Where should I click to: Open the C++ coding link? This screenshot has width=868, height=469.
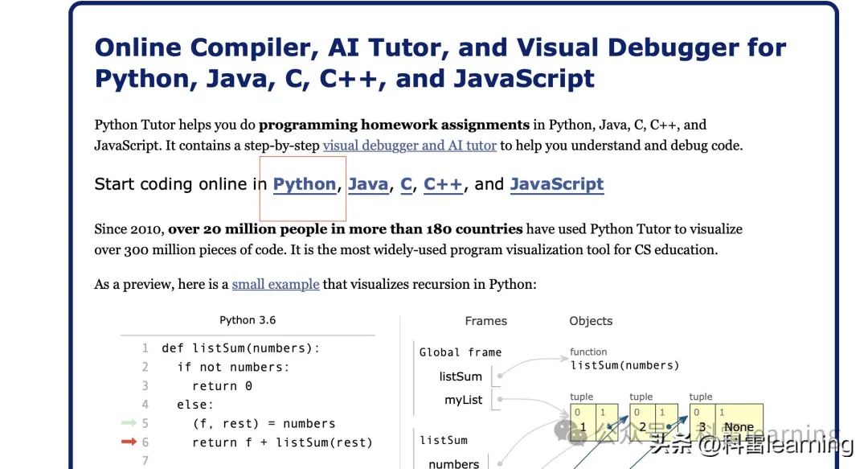pyautogui.click(x=443, y=184)
